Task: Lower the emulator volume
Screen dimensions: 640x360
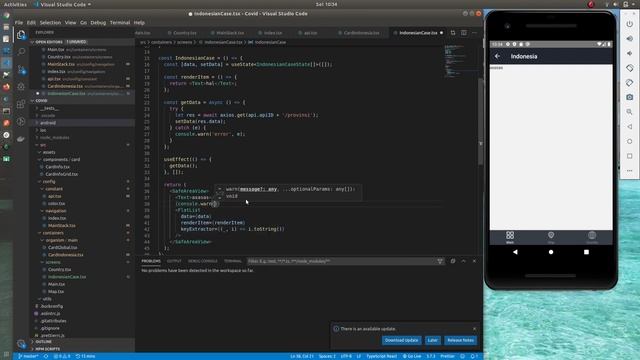Action: click(629, 53)
